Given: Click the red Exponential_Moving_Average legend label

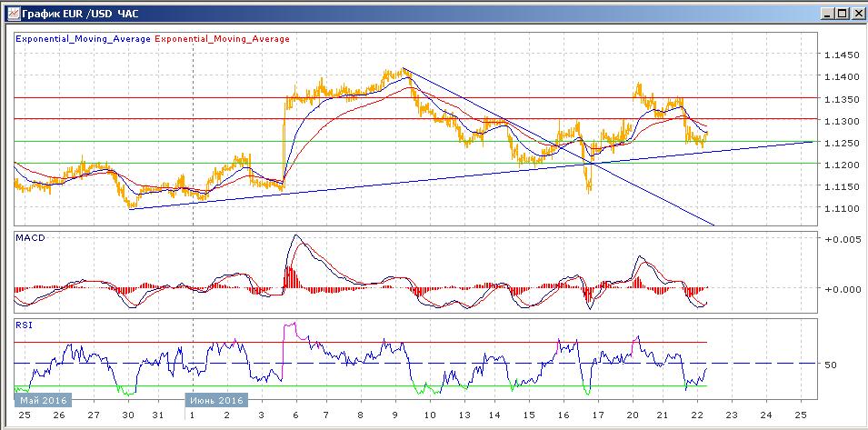Looking at the screenshot, I should click(224, 39).
